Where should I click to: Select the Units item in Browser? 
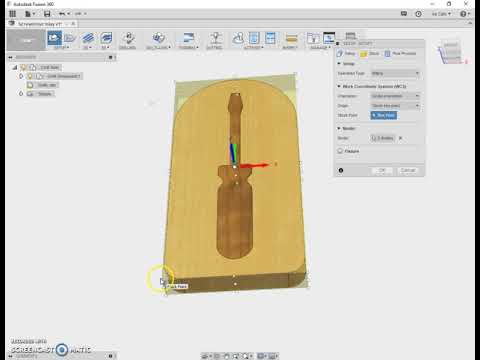click(x=42, y=85)
